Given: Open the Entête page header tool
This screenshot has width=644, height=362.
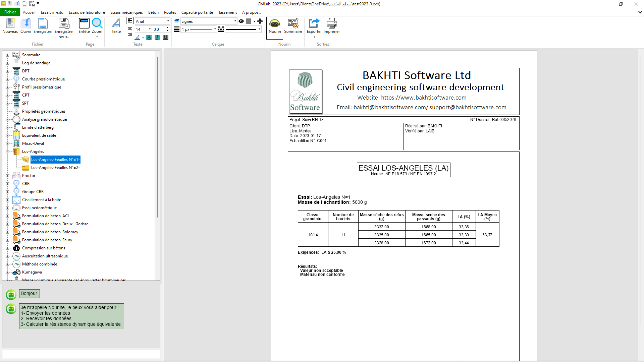Looking at the screenshot, I should pos(84,26).
